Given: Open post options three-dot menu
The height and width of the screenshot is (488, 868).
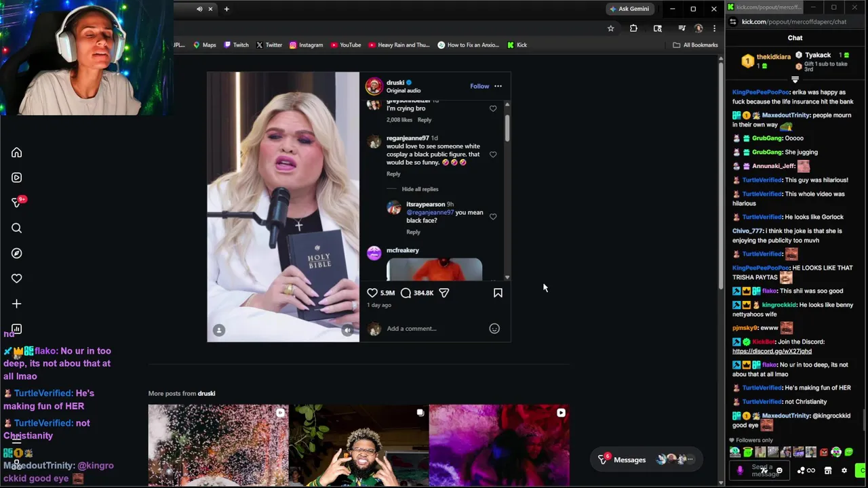Looking at the screenshot, I should 498,86.
